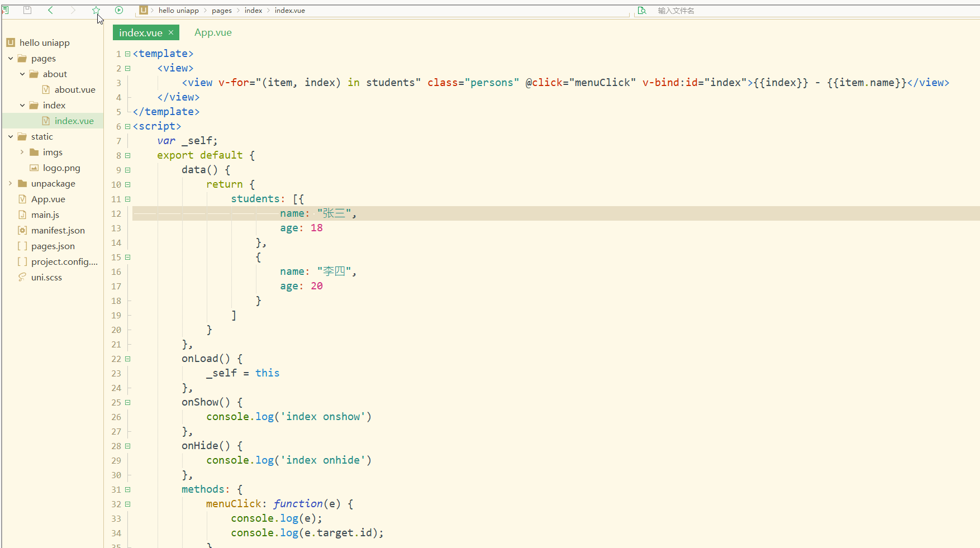The width and height of the screenshot is (980, 548).
Task: Select the about folder label
Action: coord(55,74)
